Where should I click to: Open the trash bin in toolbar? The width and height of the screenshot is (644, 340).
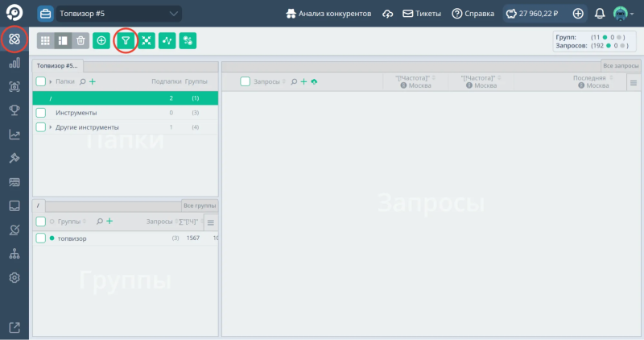tap(80, 40)
